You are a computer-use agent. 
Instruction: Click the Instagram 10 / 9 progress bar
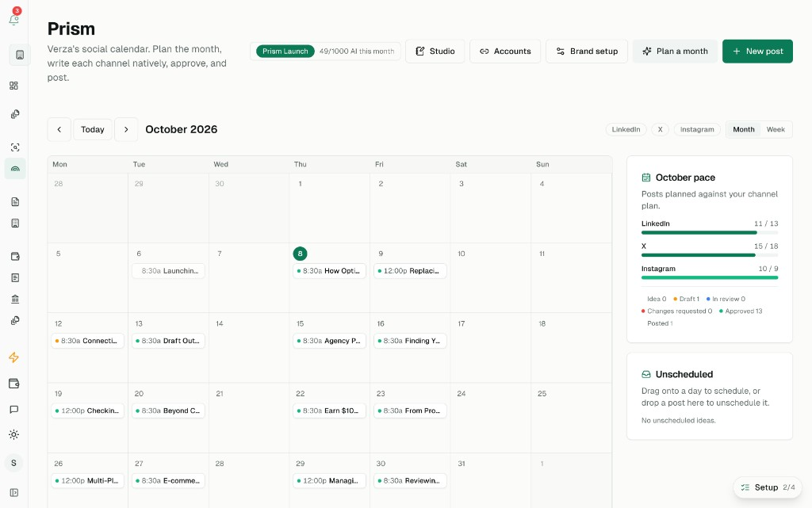pos(710,278)
